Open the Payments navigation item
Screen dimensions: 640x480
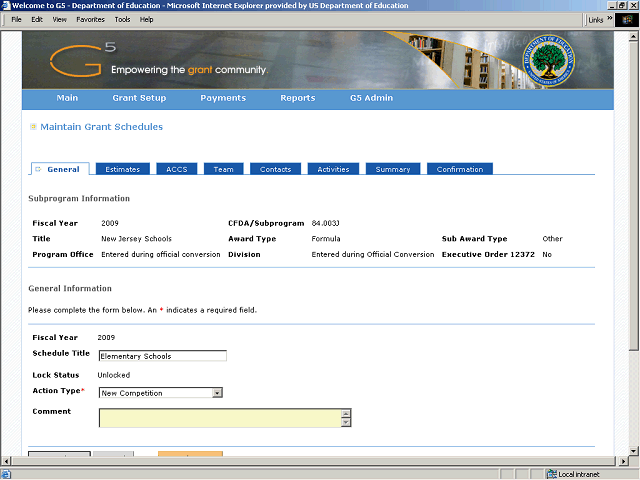[223, 98]
